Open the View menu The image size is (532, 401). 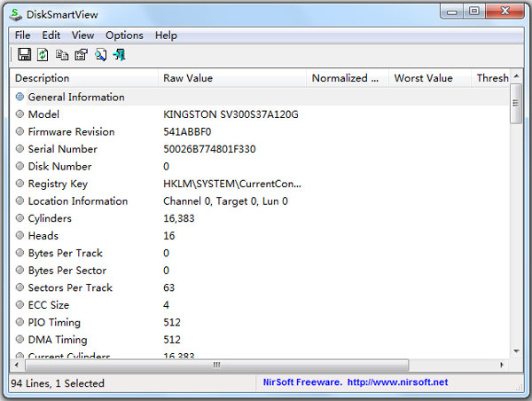click(82, 35)
